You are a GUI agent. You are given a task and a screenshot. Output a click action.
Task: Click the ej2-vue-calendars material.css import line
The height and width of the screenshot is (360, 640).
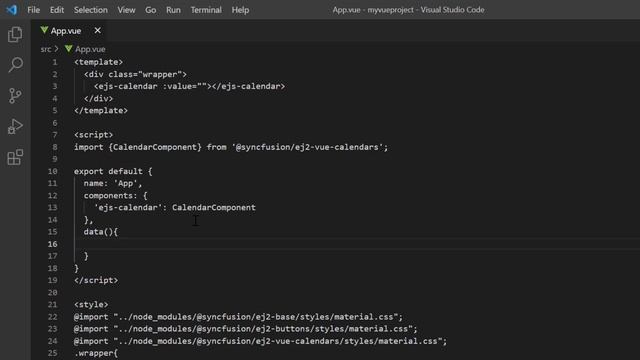[260, 341]
